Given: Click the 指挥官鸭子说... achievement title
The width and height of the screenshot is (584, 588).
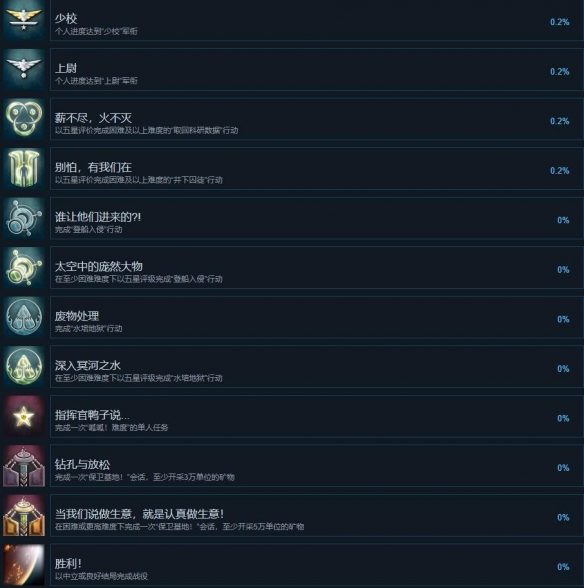Looking at the screenshot, I should (92, 415).
